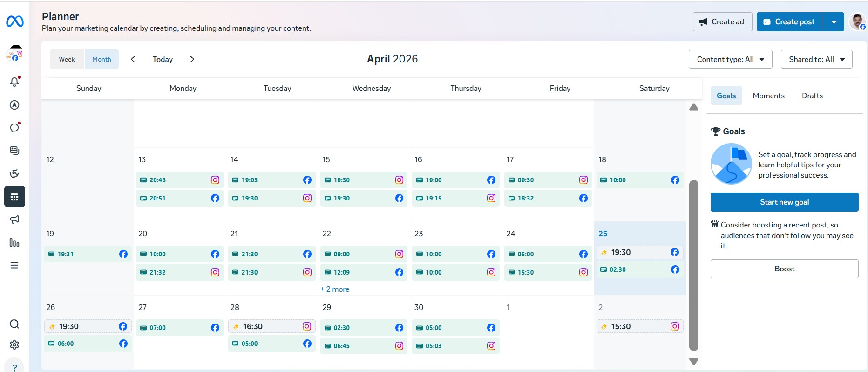Click the Boost button
Viewport: 868px width, 372px height.
(x=784, y=269)
